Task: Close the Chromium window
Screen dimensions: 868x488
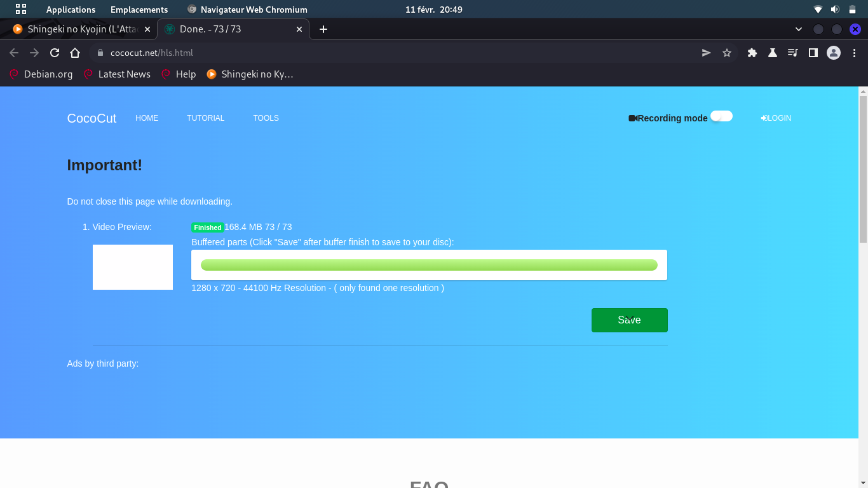Action: pos(855,29)
